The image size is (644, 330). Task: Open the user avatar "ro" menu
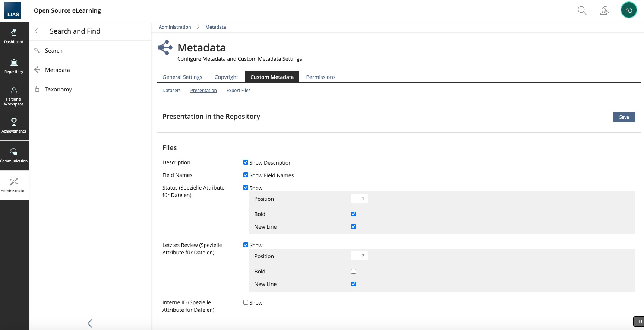[x=629, y=10]
